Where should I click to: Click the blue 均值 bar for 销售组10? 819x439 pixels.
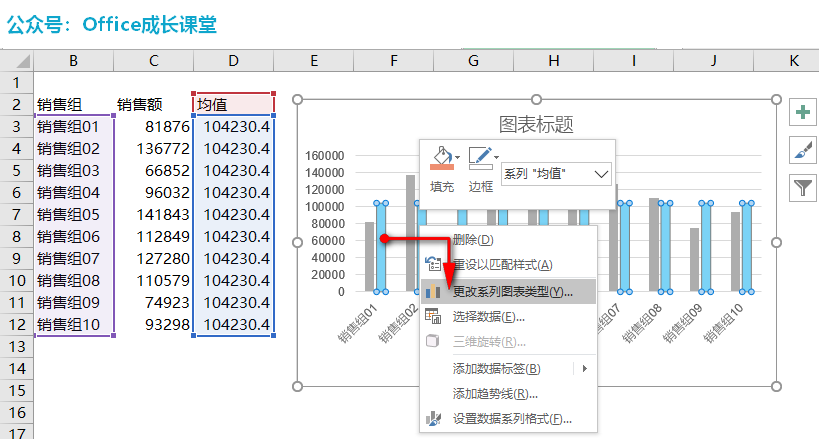(x=747, y=247)
